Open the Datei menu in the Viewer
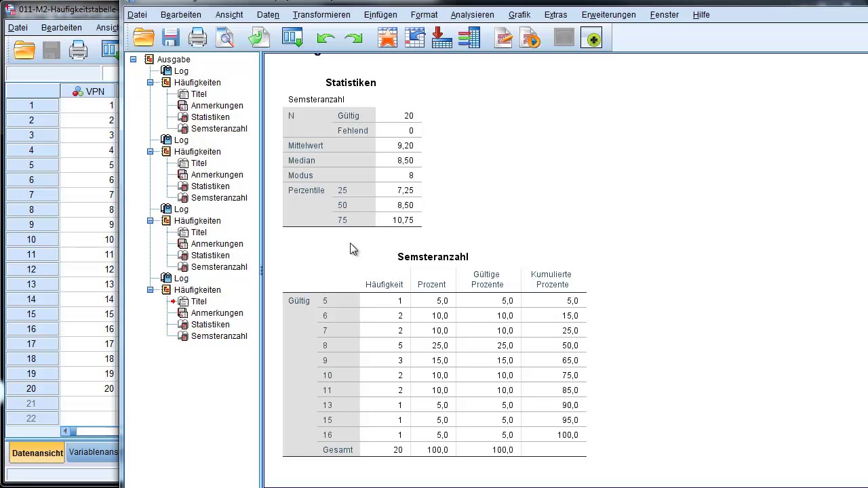This screenshot has width=868, height=488. pyautogui.click(x=137, y=14)
